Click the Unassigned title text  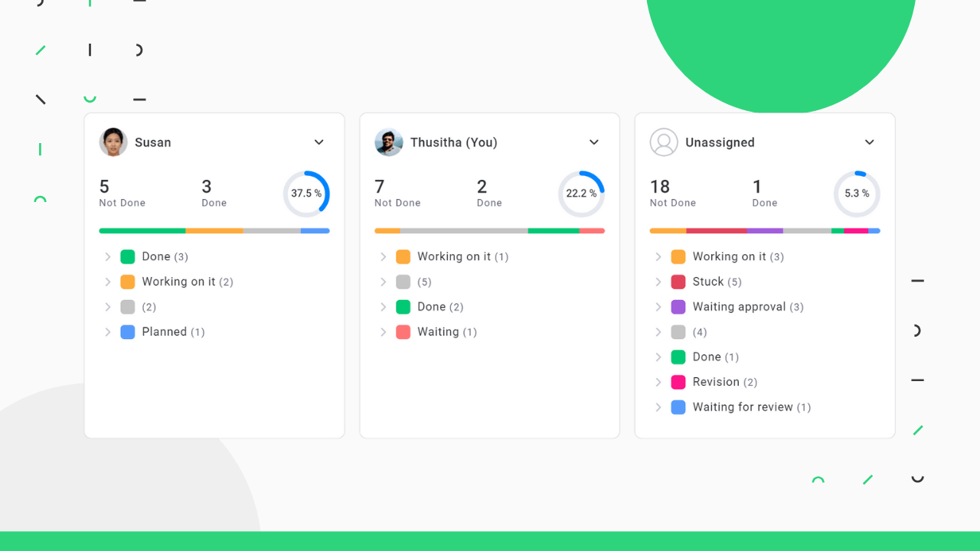coord(720,142)
